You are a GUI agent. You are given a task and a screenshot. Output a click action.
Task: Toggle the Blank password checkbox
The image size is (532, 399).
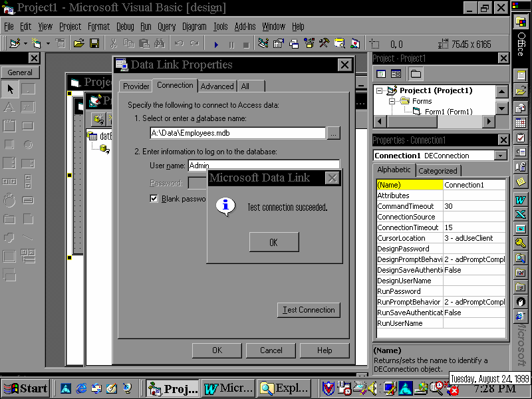coord(154,199)
